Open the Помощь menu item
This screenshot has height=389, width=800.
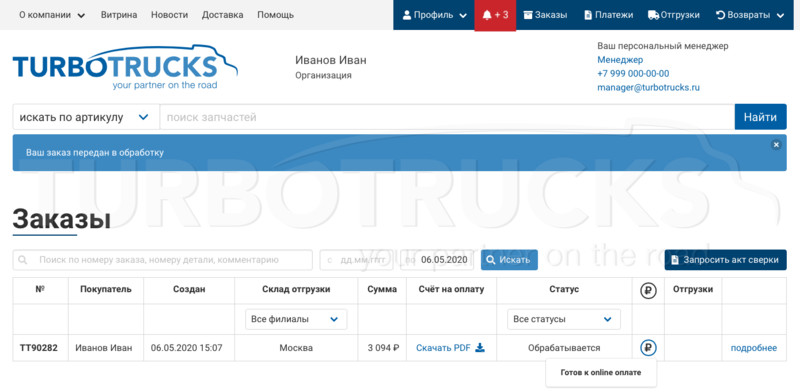tap(276, 15)
